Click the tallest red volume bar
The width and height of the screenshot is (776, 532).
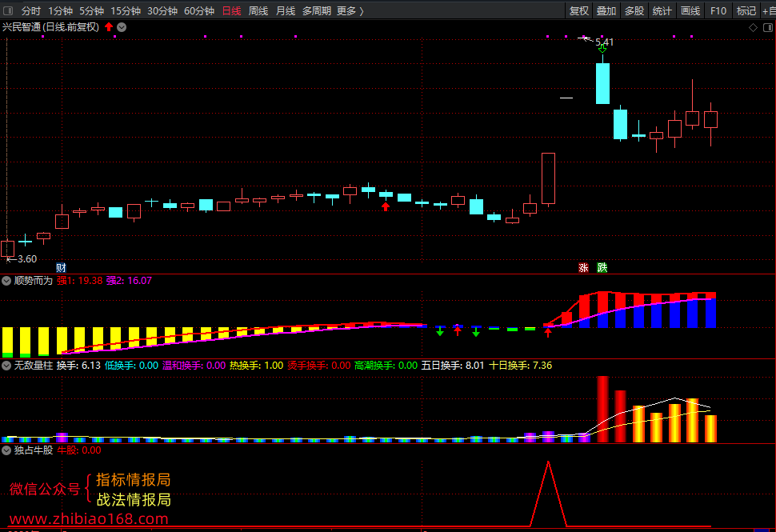[602, 409]
